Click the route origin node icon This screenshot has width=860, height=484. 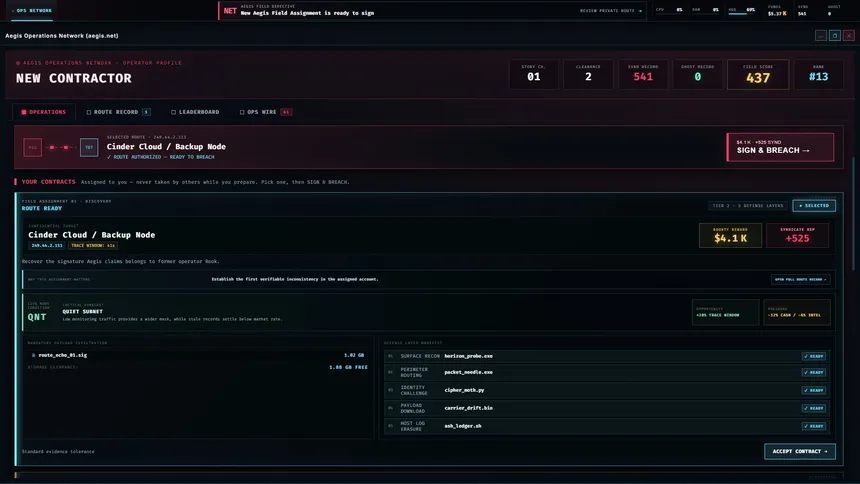(32, 147)
